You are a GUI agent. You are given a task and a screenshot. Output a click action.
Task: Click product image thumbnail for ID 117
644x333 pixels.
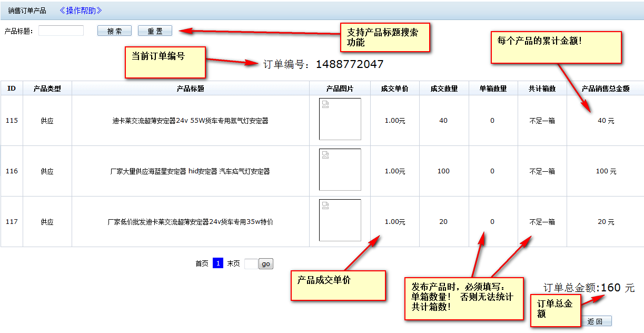[x=340, y=220]
